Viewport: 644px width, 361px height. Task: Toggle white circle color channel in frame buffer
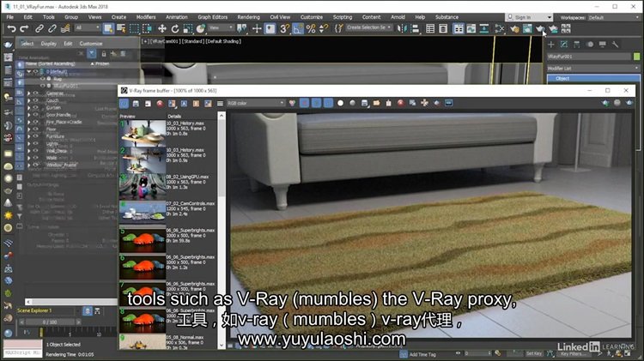(x=340, y=103)
